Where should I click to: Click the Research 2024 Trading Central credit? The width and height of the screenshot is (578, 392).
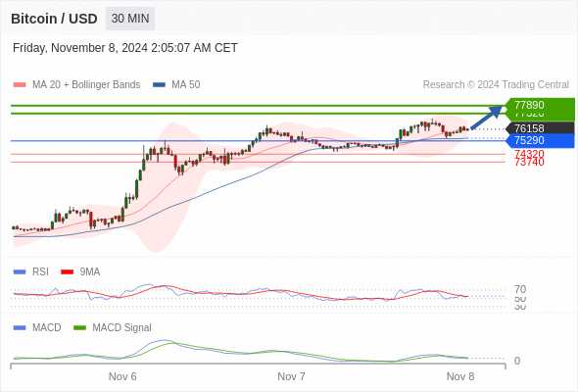496,85
